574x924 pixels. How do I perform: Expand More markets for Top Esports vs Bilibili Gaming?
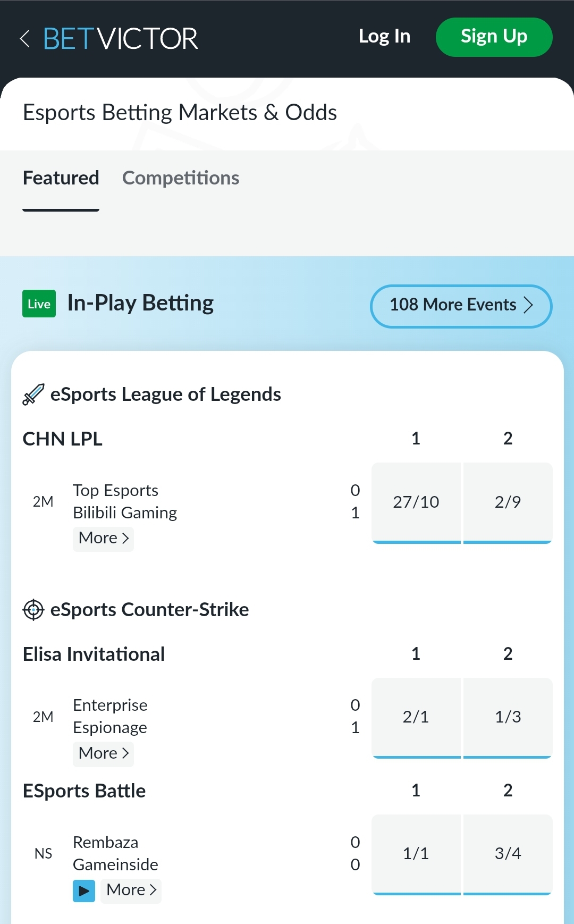103,538
